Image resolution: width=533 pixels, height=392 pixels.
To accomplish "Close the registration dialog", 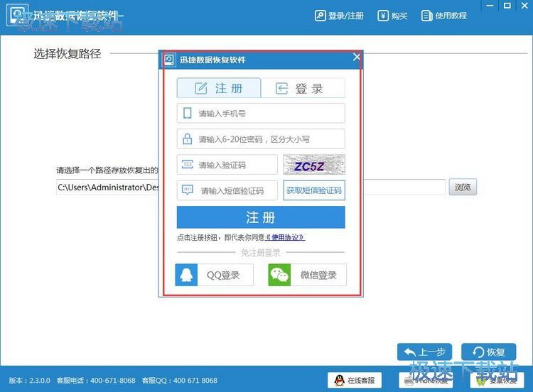I will [x=356, y=57].
